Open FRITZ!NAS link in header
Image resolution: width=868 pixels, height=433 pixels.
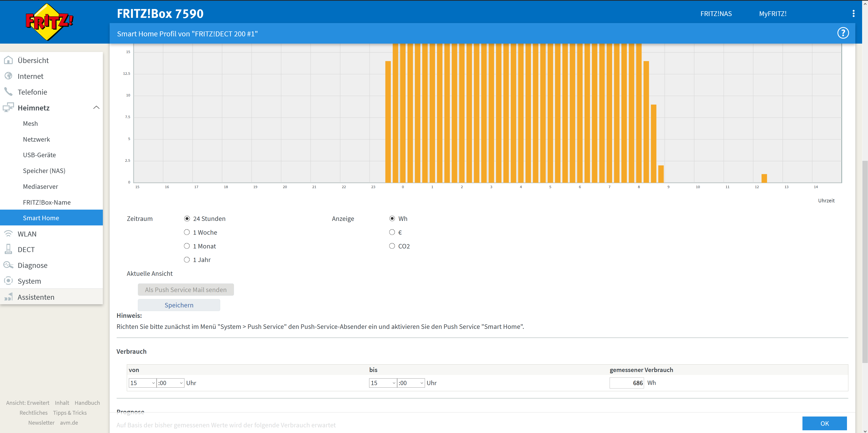tap(716, 14)
